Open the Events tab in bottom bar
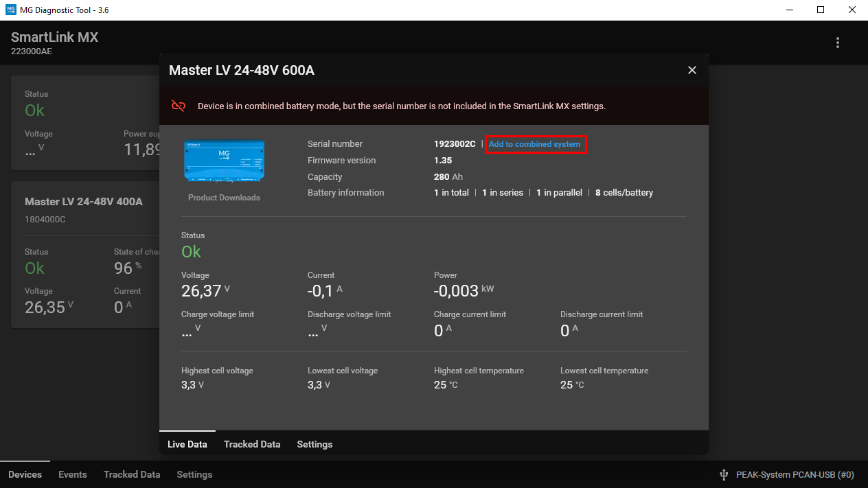 pos(73,474)
